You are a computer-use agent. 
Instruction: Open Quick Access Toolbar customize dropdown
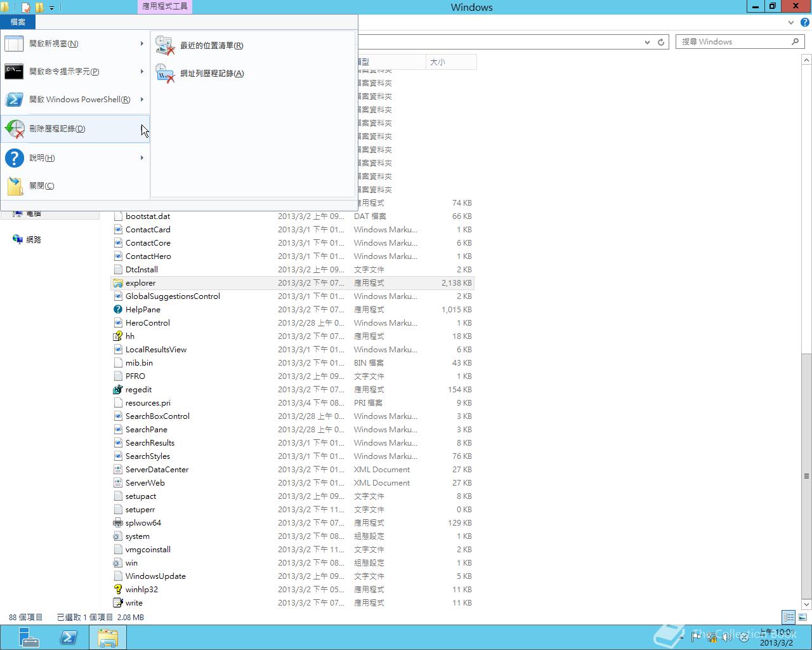51,8
